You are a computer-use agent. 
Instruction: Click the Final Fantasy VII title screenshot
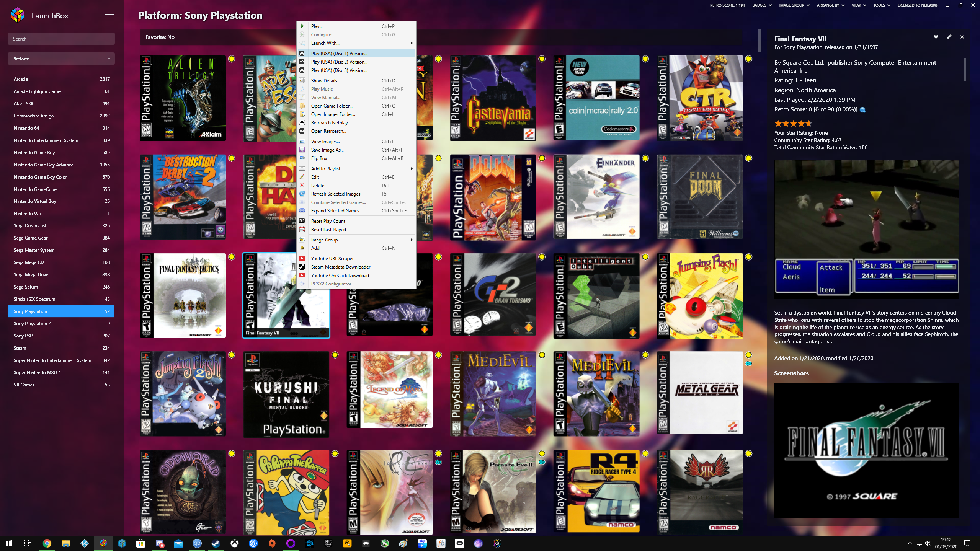(x=867, y=451)
